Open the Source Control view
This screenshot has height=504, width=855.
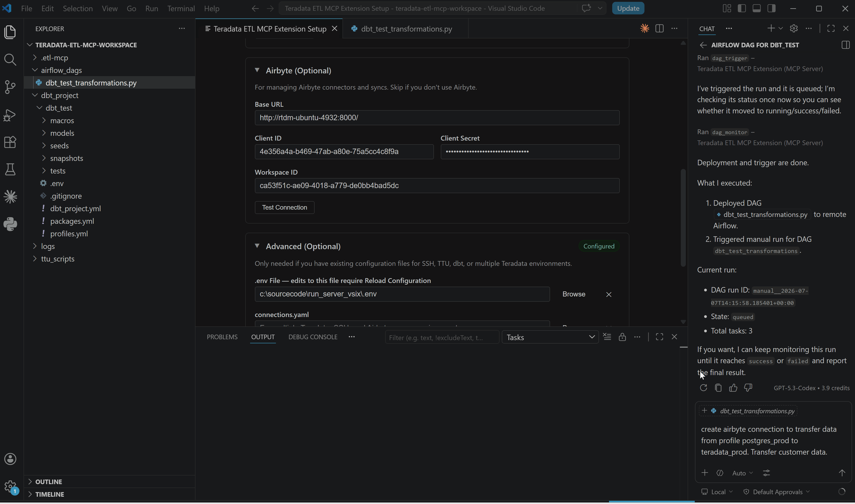tap(10, 87)
